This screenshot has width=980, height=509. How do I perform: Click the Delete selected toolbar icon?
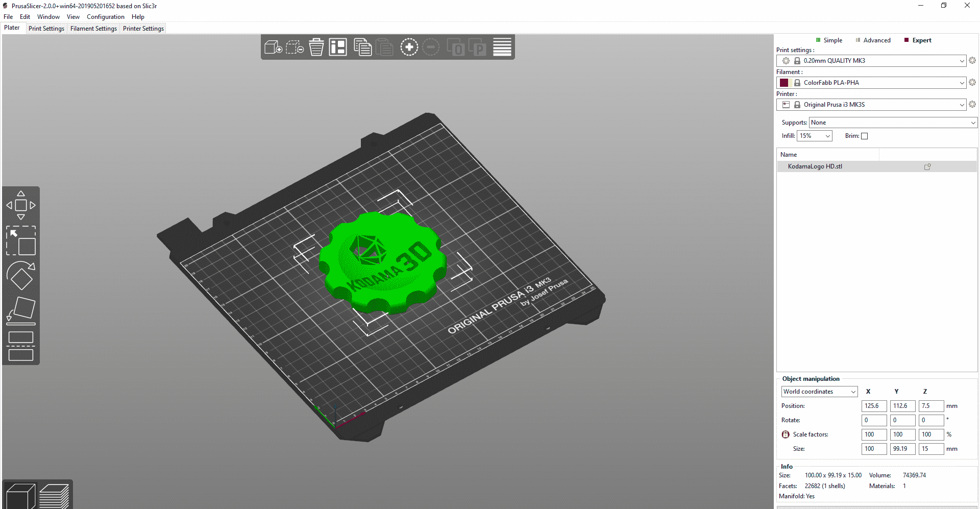[295, 47]
